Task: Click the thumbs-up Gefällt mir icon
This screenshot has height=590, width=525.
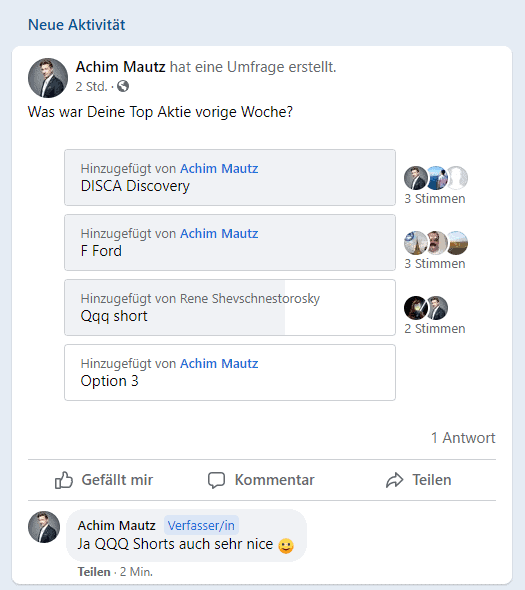Action: [x=64, y=480]
